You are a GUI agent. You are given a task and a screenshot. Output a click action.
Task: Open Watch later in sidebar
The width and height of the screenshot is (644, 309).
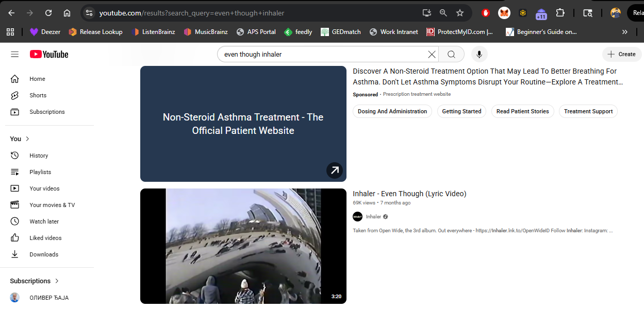[44, 221]
